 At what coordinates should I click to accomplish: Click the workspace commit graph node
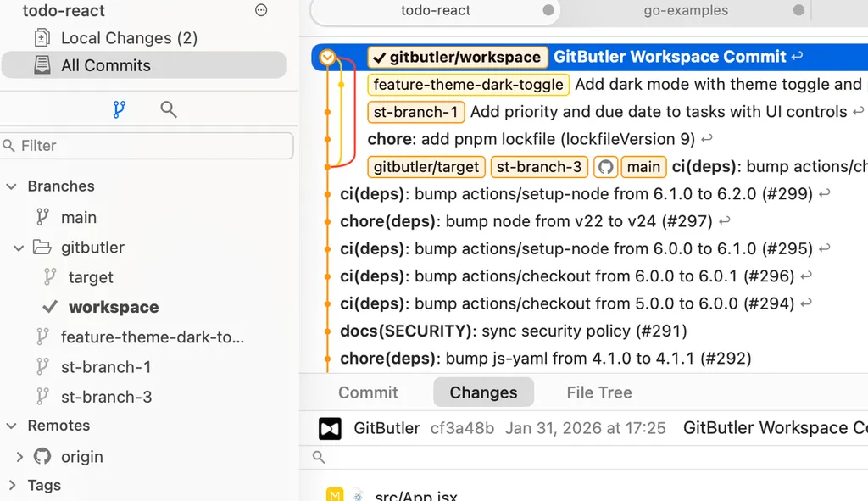(328, 58)
